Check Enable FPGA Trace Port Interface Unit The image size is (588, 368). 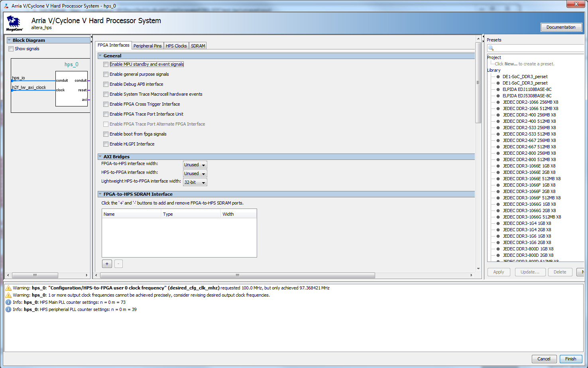pyautogui.click(x=106, y=114)
